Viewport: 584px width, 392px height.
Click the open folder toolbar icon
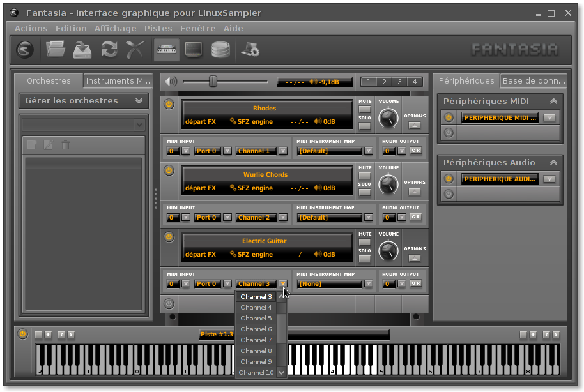pyautogui.click(x=56, y=49)
